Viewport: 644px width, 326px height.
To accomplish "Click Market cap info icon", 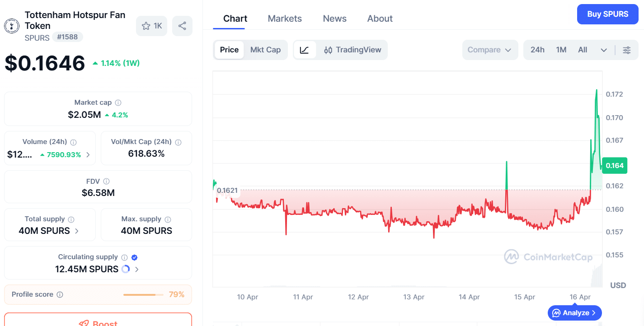I will pos(118,103).
